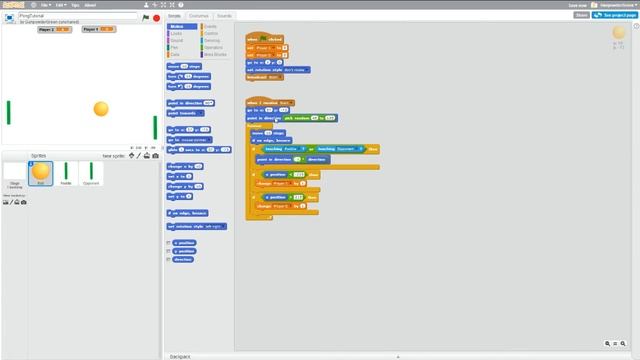640x360 pixels.
Task: Tick the direction reporter checkbox
Action: coord(168,259)
